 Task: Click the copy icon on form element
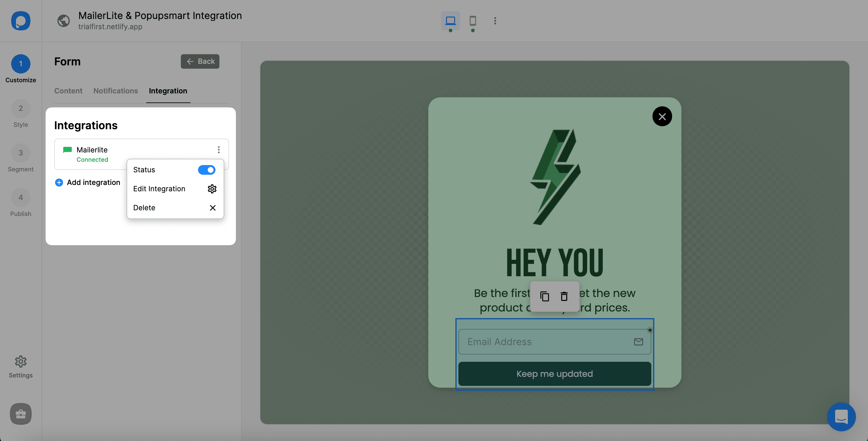click(x=544, y=296)
